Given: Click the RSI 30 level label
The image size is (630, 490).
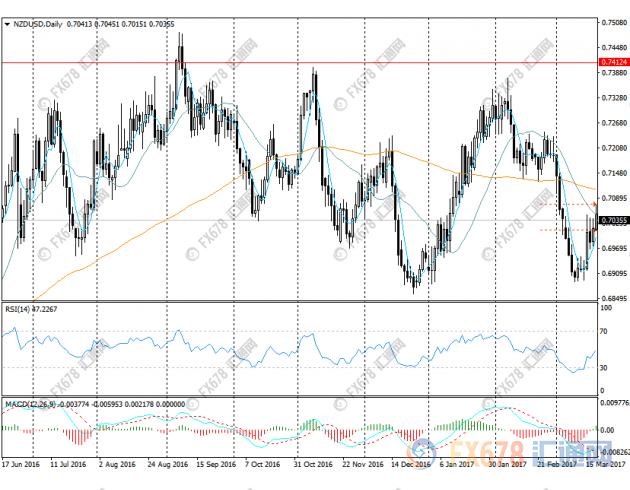Looking at the screenshot, I should [x=604, y=367].
